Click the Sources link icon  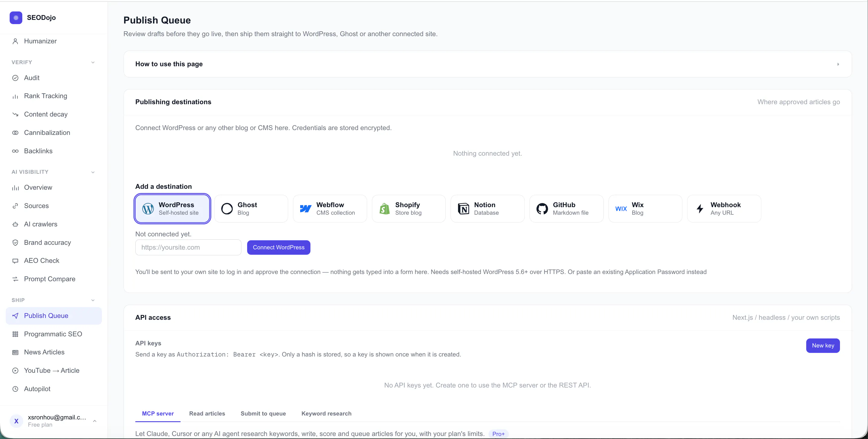click(15, 206)
